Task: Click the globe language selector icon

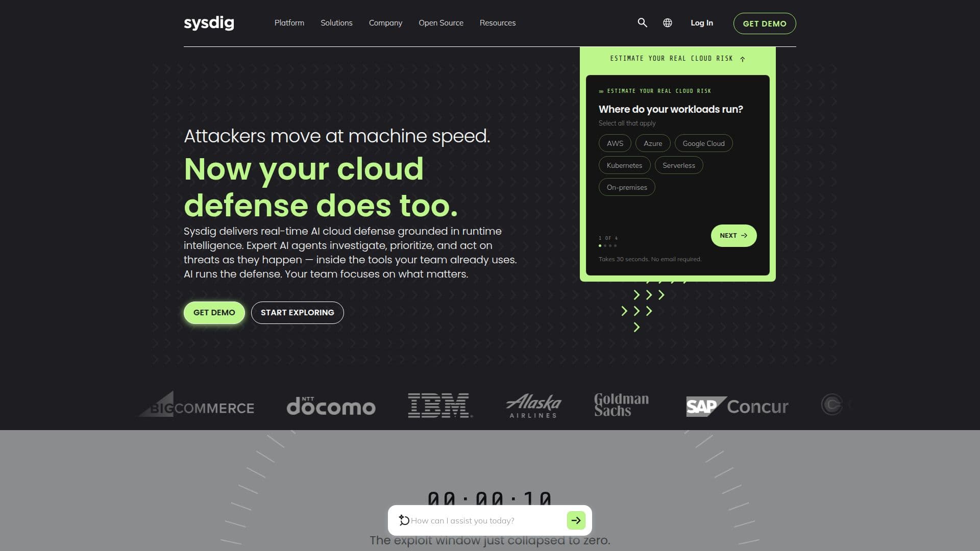Action: pos(667,23)
